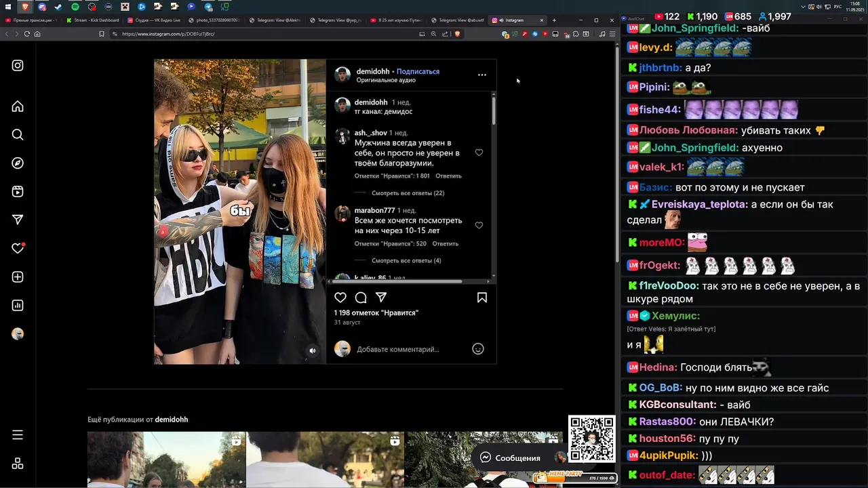Screen dimensions: 868x488
Task: Reload the page in browser toolbar
Action: click(27, 34)
